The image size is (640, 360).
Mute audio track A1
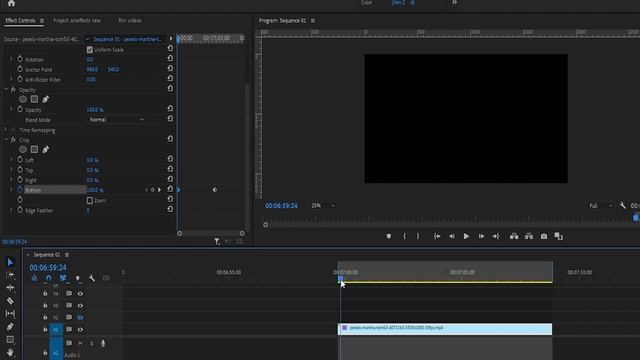[x=80, y=344]
